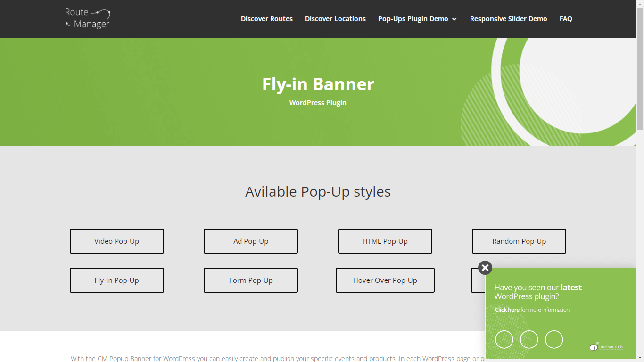This screenshot has width=644, height=362.
Task: Click the third circle in the banner
Action: [x=554, y=339]
